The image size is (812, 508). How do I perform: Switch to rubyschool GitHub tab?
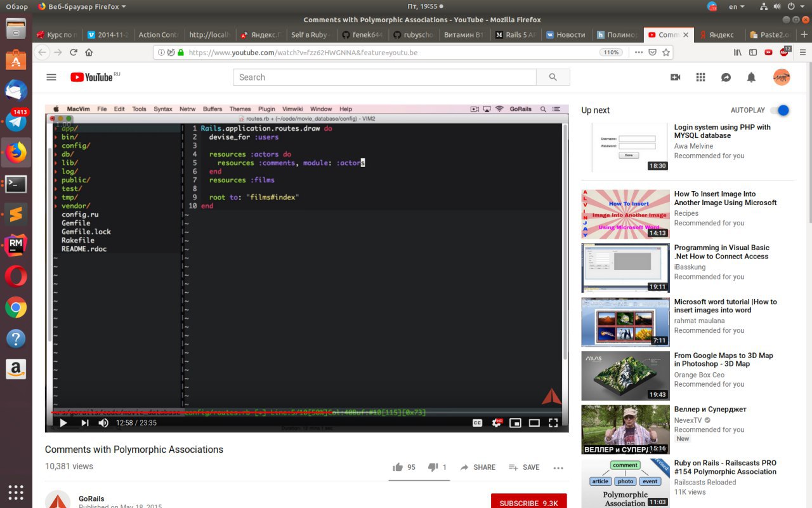click(412, 35)
